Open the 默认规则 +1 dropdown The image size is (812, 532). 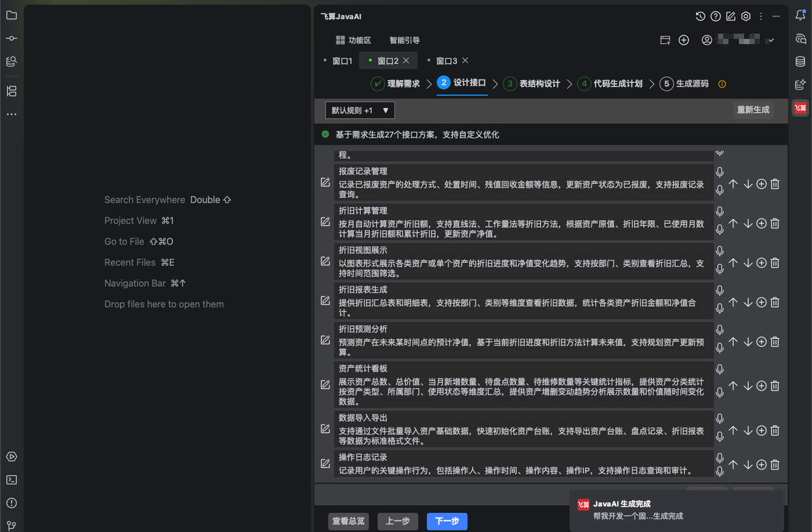coord(360,110)
